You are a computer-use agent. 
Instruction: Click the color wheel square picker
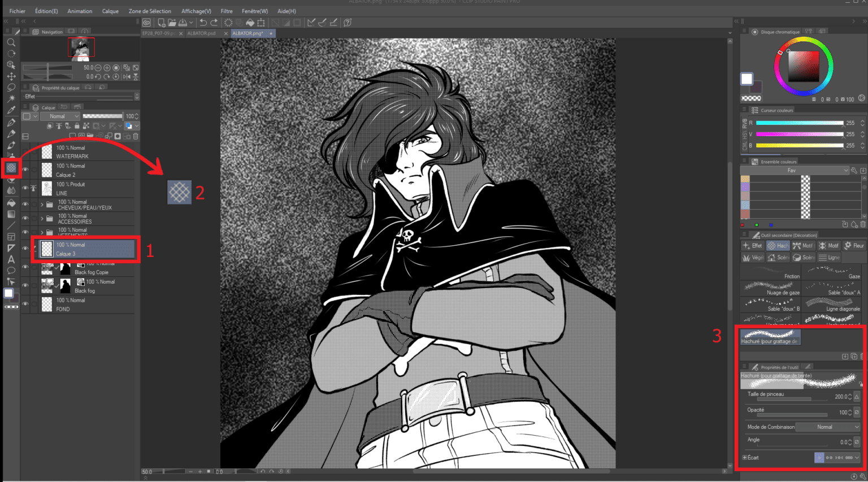coord(803,67)
